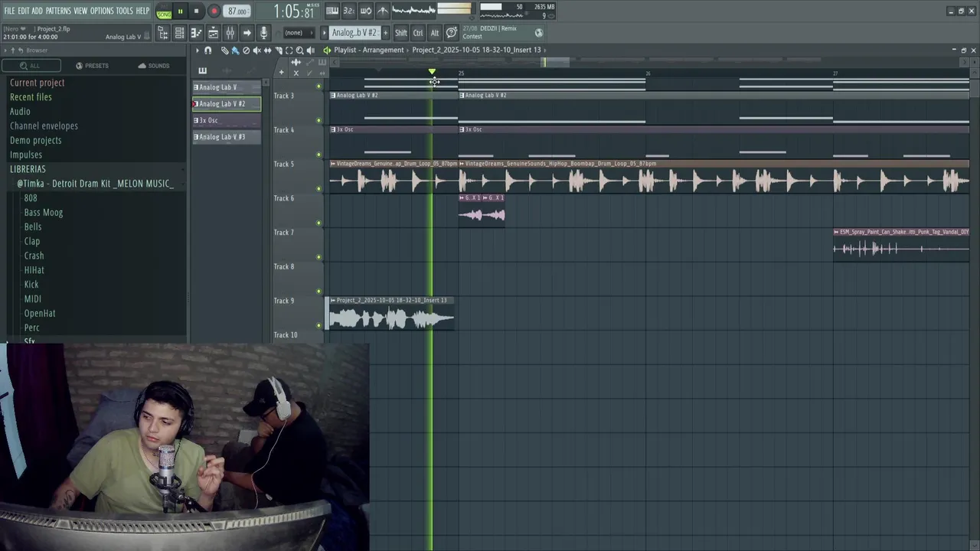Open the playlist options arrow menu

198,51
